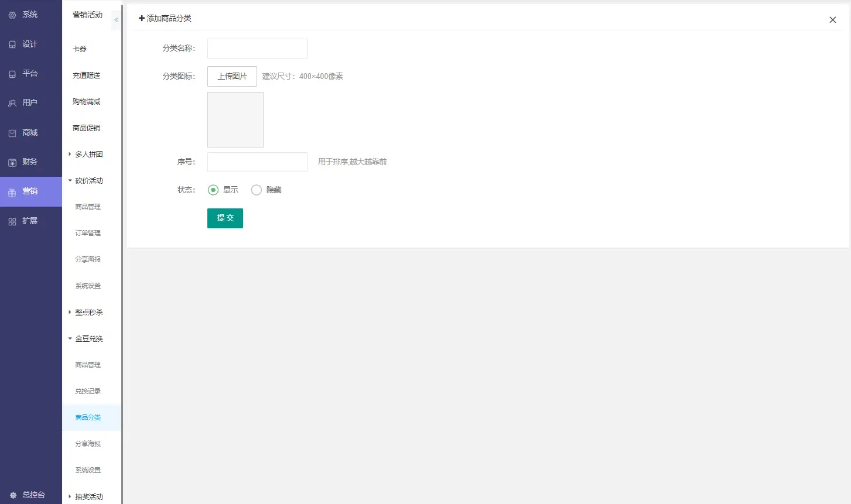Click the 用于排序,越大越靠前 hint text
Viewport: 851px width, 504px height.
[x=352, y=162]
